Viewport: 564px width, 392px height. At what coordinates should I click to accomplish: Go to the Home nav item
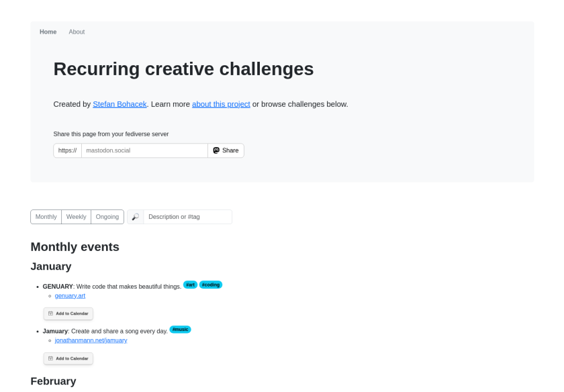click(48, 32)
